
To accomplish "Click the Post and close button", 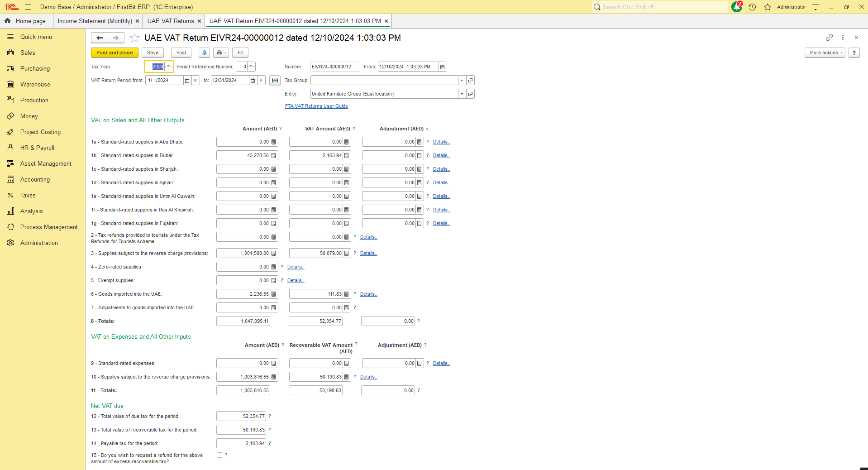I will click(x=114, y=53).
